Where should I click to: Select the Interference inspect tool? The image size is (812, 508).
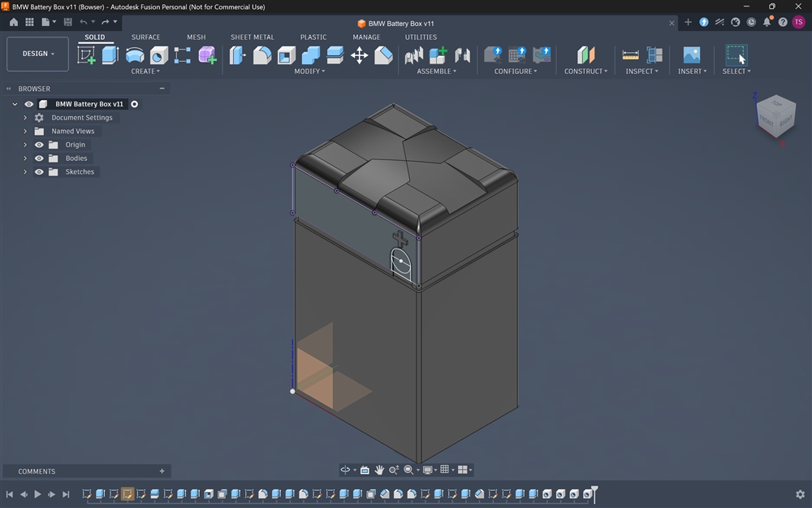654,55
